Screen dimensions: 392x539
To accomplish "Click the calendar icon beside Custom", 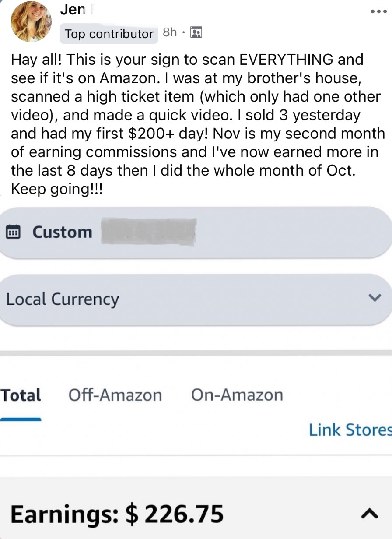I will 14,232.
